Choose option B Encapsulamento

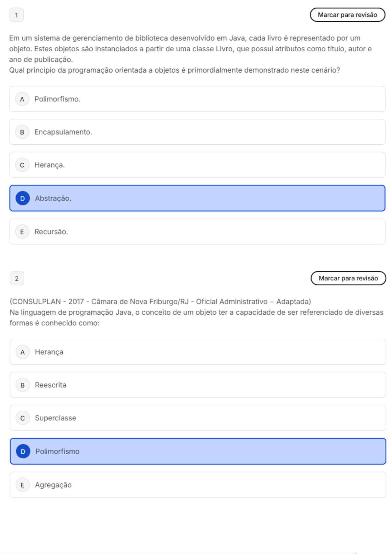197,132
